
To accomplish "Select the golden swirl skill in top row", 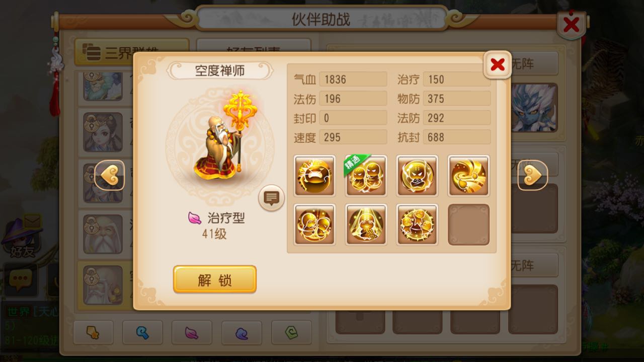I will point(468,176).
